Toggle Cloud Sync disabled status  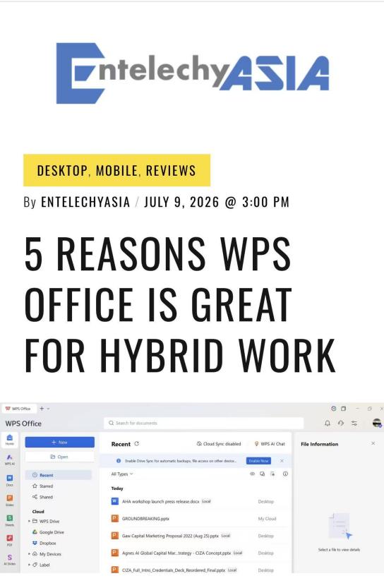coord(219,443)
